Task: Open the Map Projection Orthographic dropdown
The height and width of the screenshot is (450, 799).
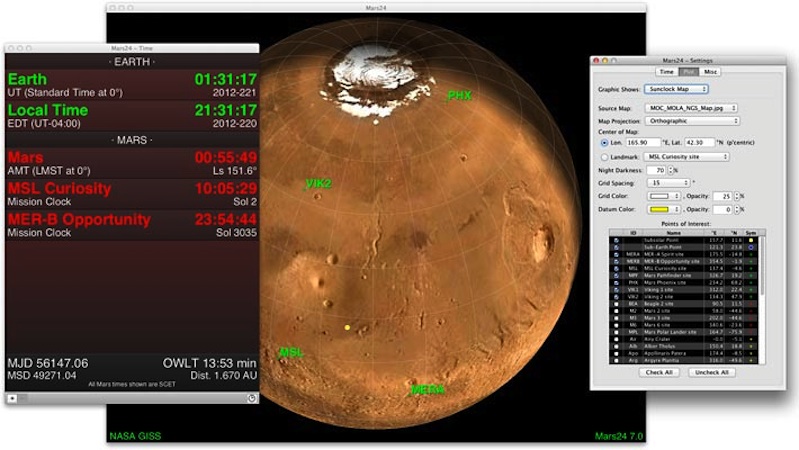Action: [x=693, y=121]
